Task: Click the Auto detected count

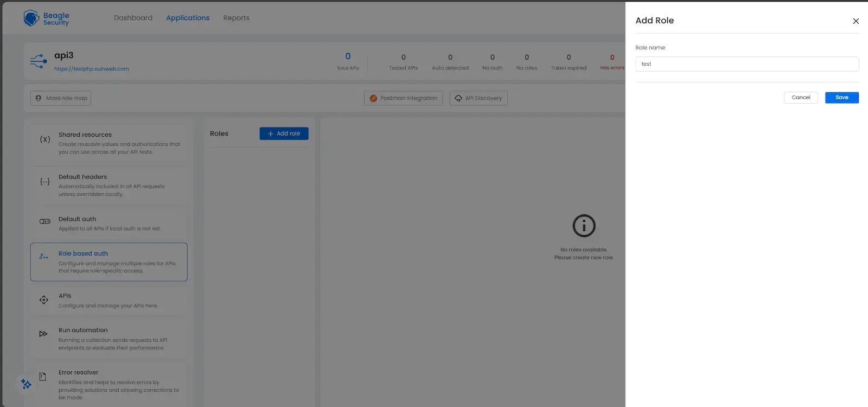Action: point(450,57)
